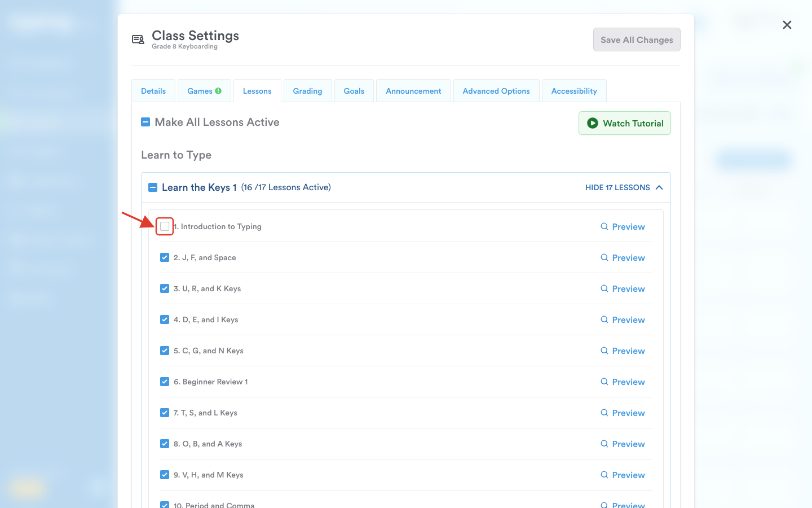Open the Advanced Options tab
This screenshot has height=508, width=812.
[496, 91]
